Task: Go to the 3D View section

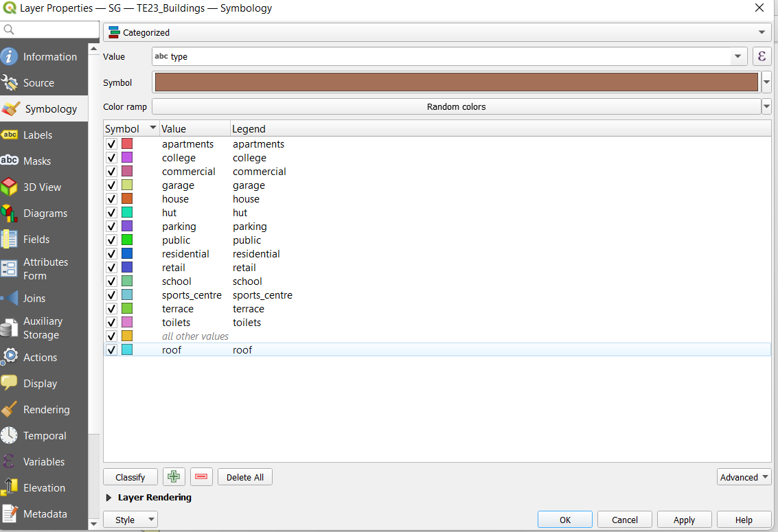Action: point(42,187)
